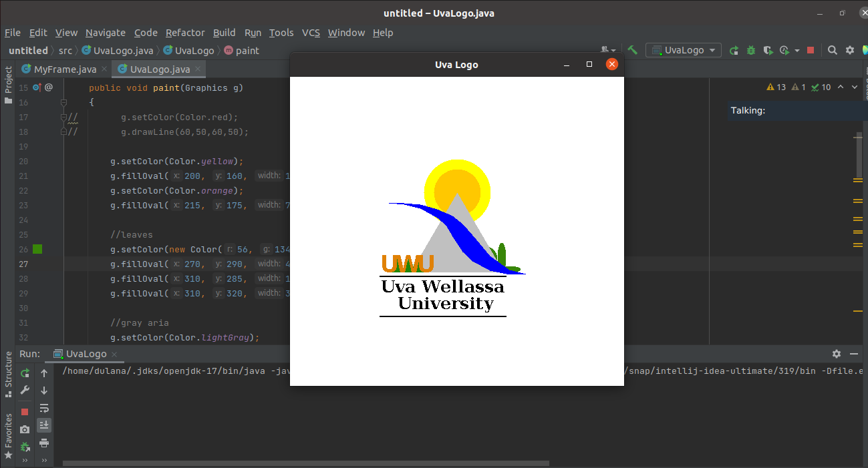Expand the profiler run options dropdown arrow
The image size is (868, 468).
coord(797,51)
